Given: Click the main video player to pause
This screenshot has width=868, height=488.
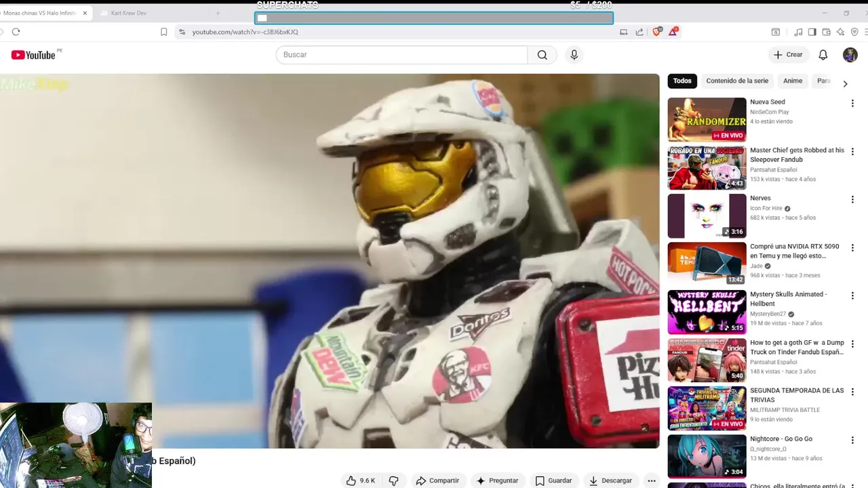Looking at the screenshot, I should pos(330,261).
